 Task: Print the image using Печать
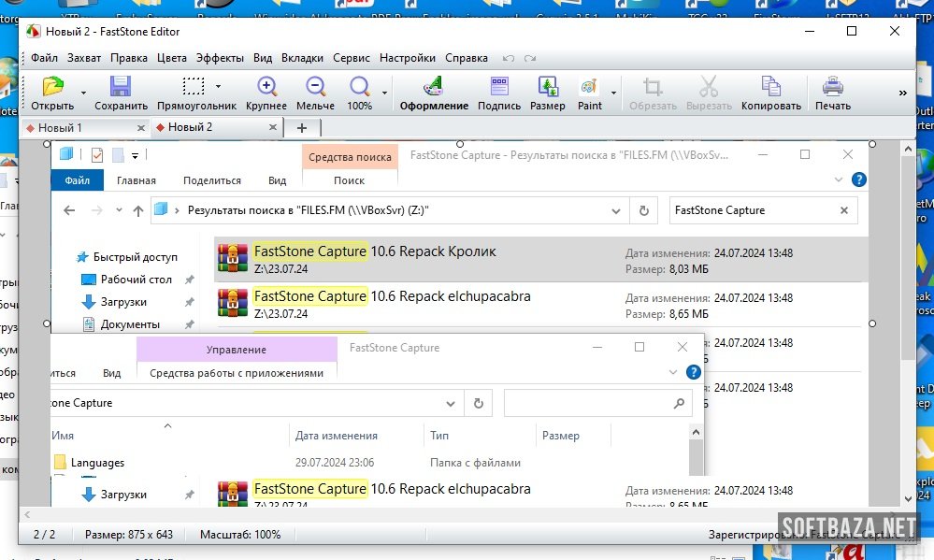(832, 88)
